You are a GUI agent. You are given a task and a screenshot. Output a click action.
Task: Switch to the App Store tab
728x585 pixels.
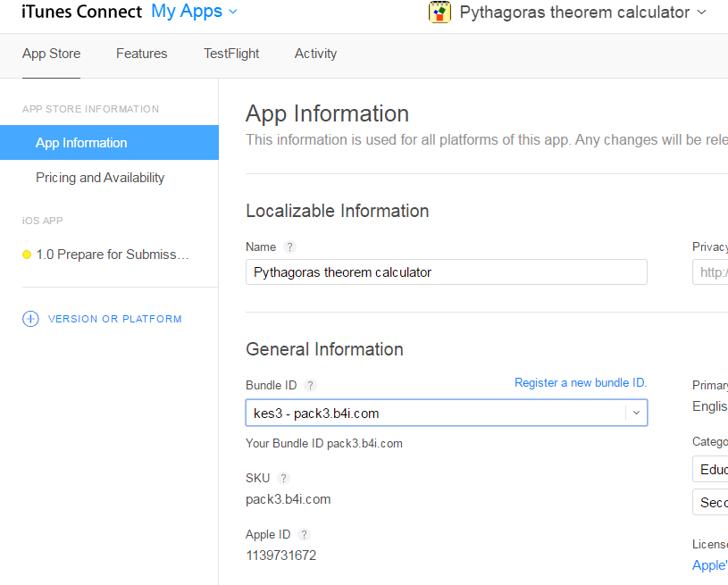tap(51, 54)
